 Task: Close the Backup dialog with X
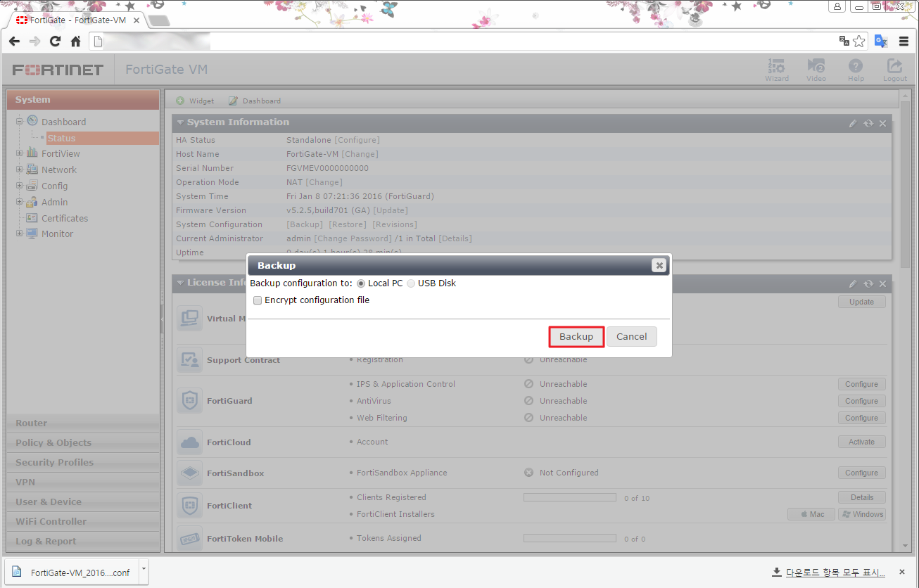coord(659,265)
